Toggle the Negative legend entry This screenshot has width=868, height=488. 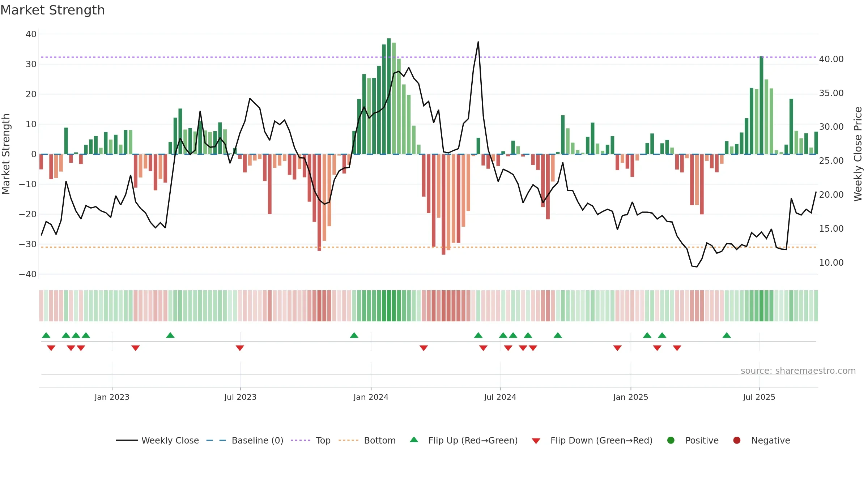[761, 440]
